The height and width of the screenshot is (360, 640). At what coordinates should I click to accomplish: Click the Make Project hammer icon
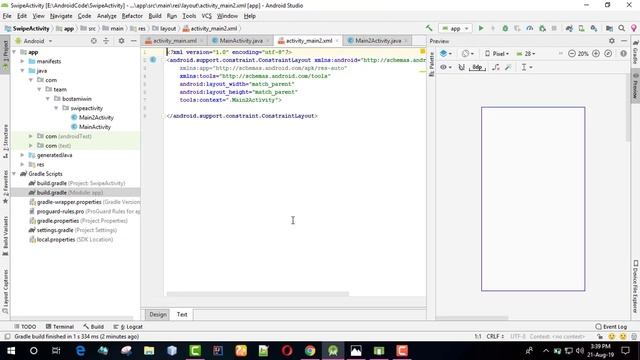coord(429,28)
